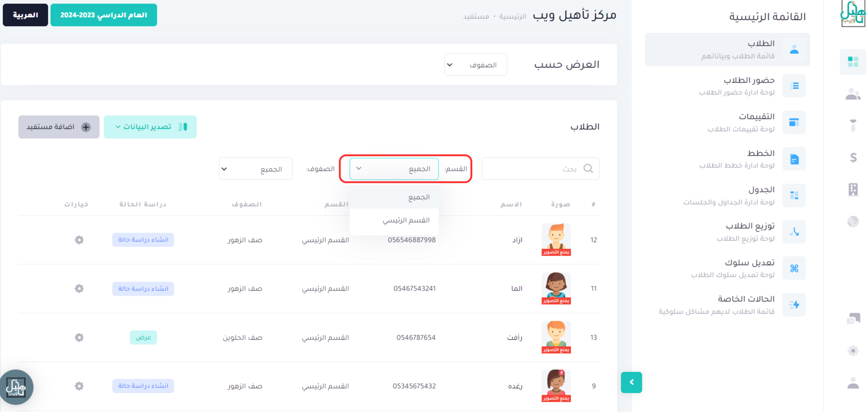Click the flashlight-shaped icon in right rail
Image resolution: width=868 pixels, height=414 pixels.
pos(853,126)
